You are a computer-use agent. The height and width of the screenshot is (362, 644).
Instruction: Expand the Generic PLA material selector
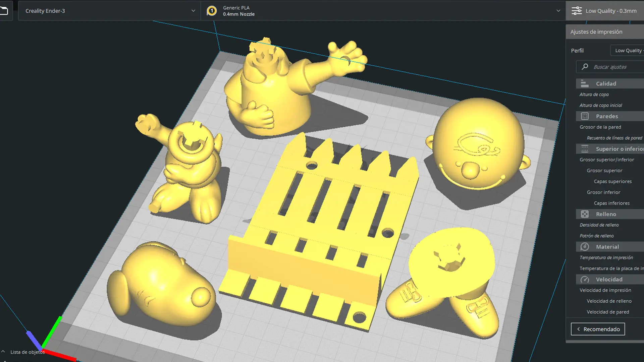[x=383, y=11]
